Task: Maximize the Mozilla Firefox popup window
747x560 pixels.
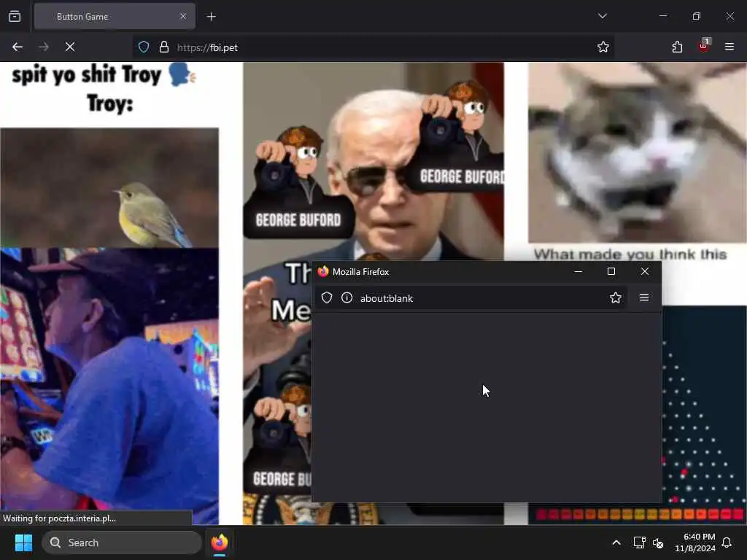Action: tap(611, 271)
